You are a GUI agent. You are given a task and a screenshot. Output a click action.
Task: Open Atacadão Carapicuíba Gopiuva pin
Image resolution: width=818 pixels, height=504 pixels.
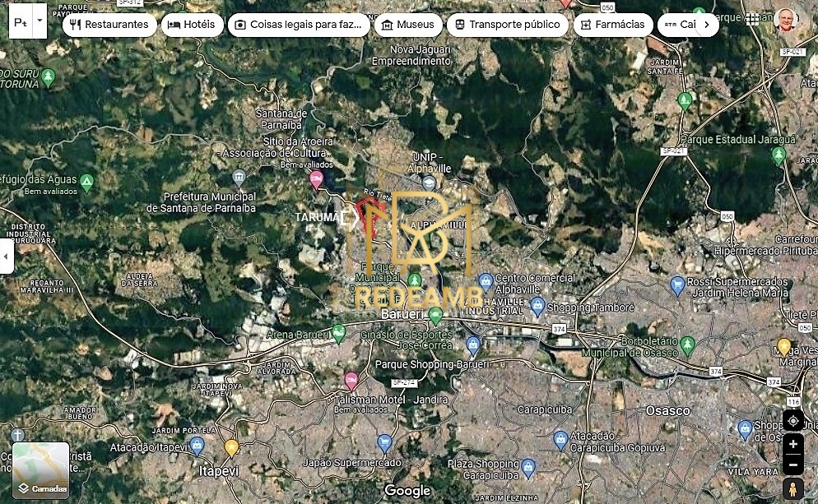pos(560,439)
